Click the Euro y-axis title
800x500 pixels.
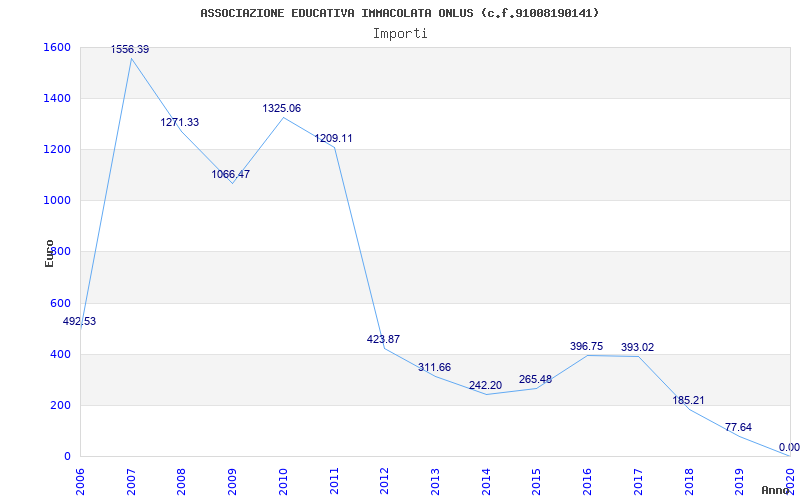pyautogui.click(x=49, y=253)
